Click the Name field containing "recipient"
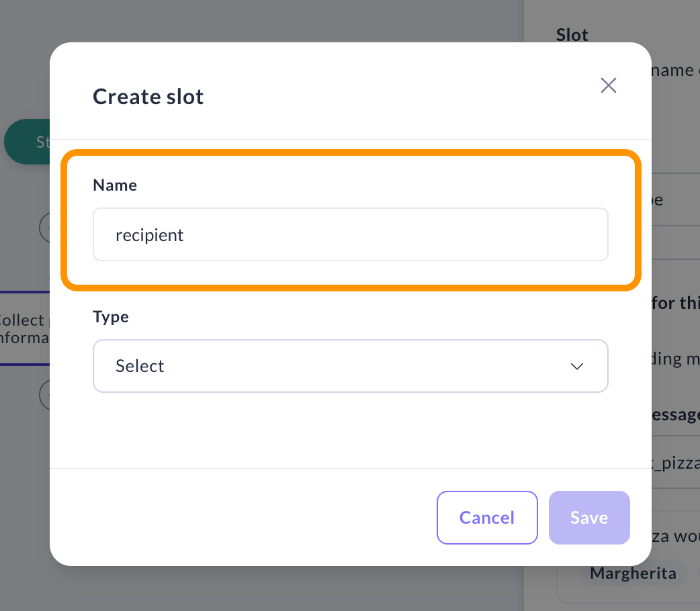 tap(350, 234)
